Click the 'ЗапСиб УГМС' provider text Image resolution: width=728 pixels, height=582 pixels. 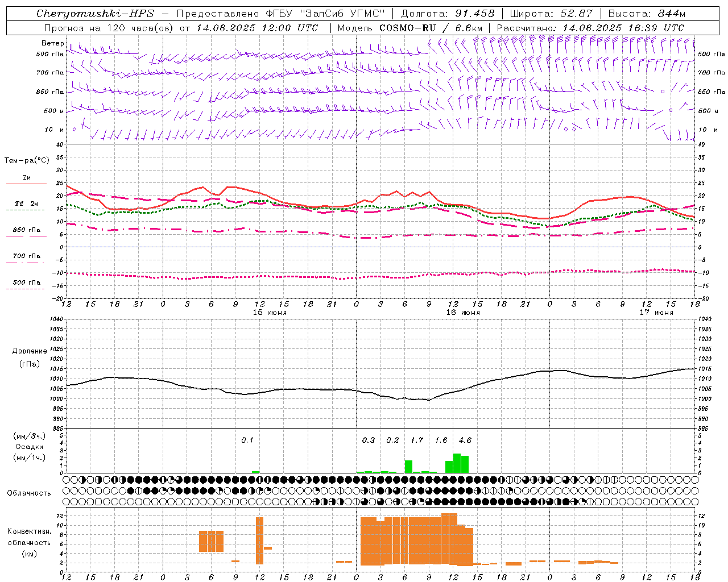342,14
